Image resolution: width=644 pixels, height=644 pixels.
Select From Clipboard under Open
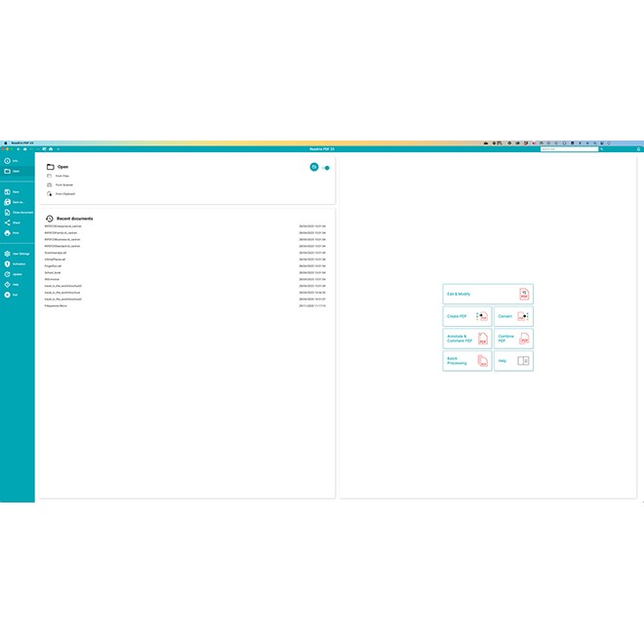[x=60, y=194]
